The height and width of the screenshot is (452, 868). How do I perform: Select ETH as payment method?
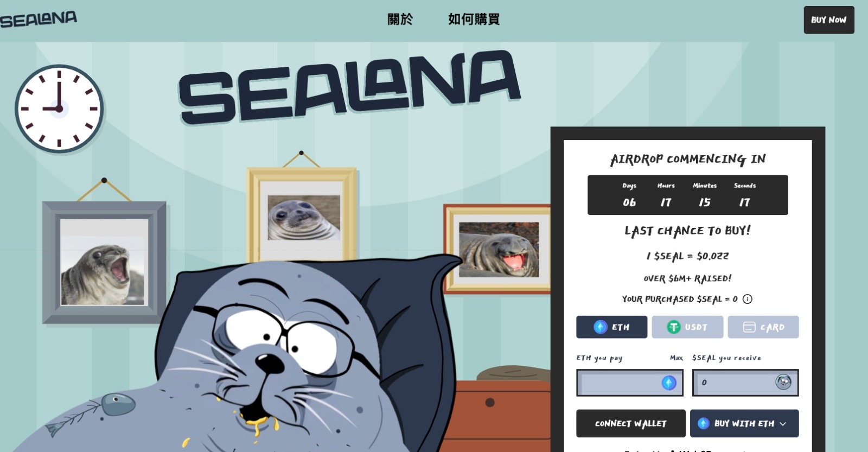[611, 327]
